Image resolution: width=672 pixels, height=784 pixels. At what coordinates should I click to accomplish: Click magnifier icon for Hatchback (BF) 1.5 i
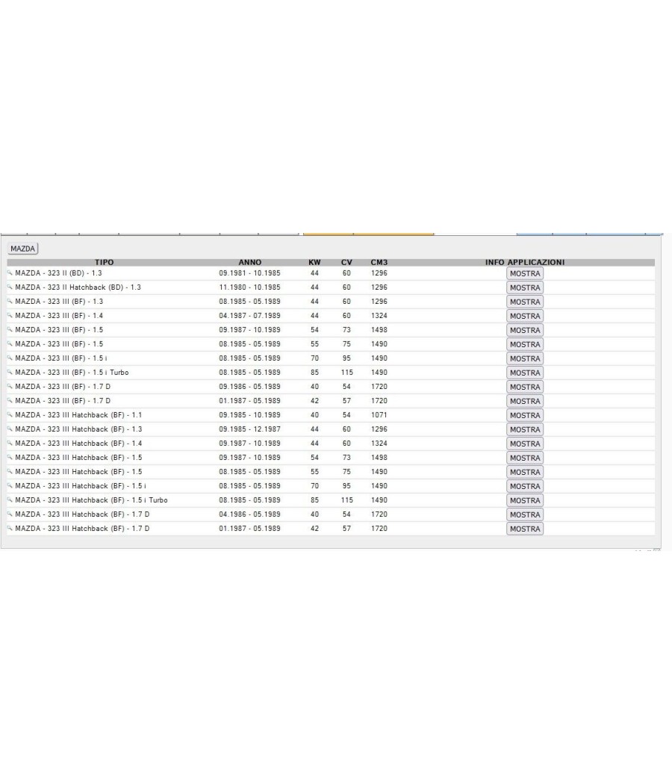point(10,485)
